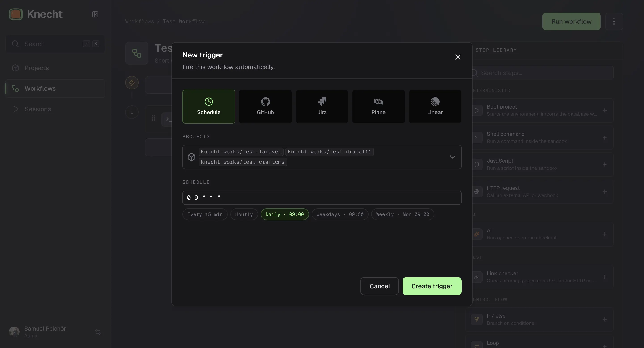Choose the Daily 09:00 preset
The image size is (644, 348).
point(285,214)
